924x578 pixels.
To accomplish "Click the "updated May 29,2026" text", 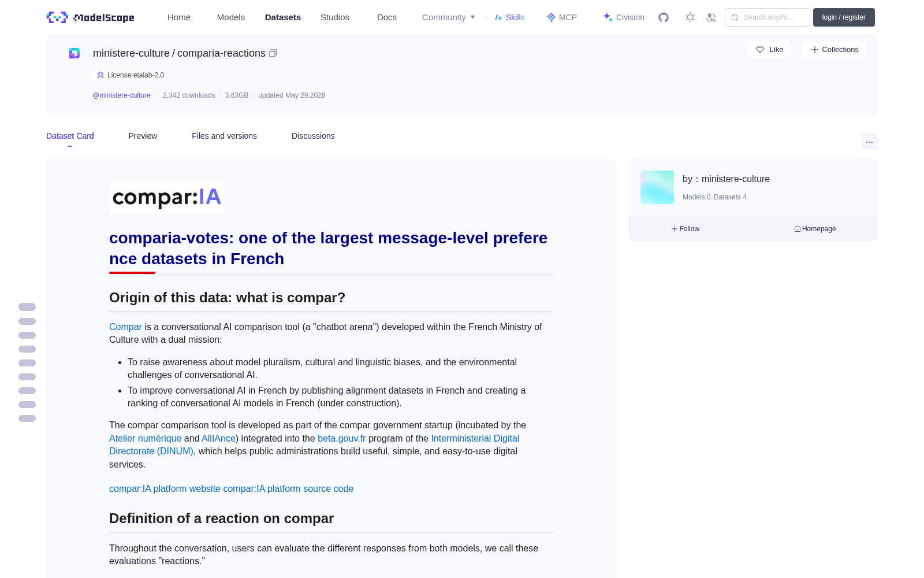I will 292,95.
